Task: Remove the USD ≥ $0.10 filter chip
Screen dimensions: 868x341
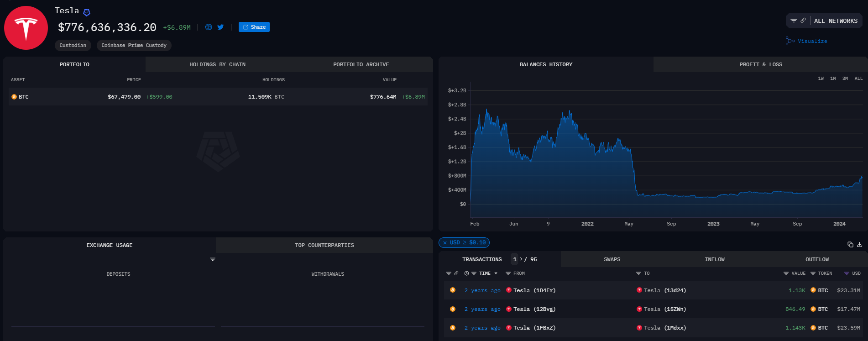Action: [445, 243]
